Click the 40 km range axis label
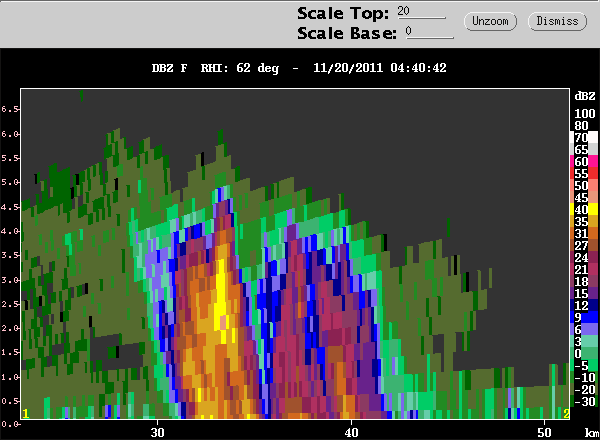 point(351,432)
